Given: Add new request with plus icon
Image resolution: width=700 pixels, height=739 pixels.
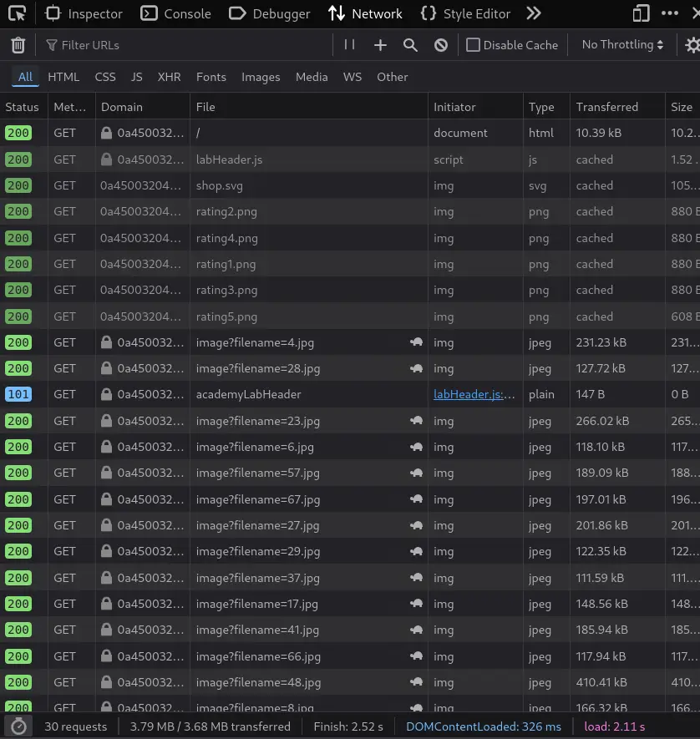Looking at the screenshot, I should click(x=380, y=45).
